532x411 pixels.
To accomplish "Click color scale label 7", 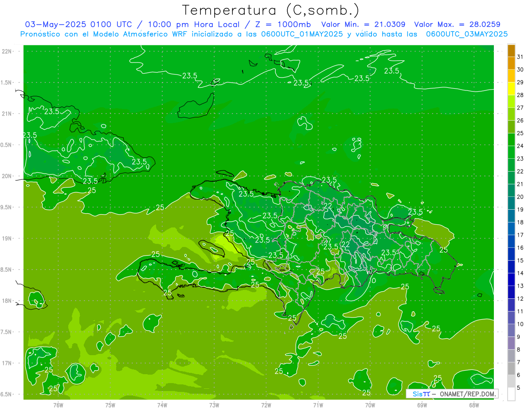I will (519, 362).
